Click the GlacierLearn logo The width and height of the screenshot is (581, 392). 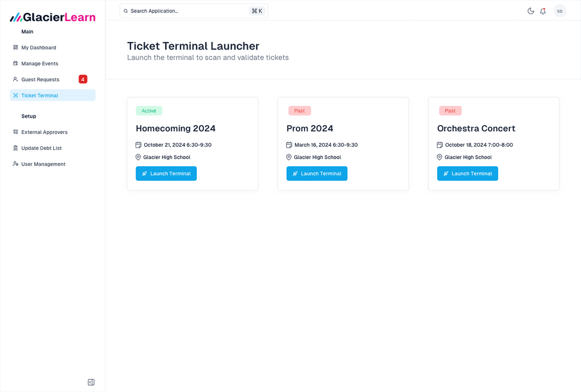[53, 17]
